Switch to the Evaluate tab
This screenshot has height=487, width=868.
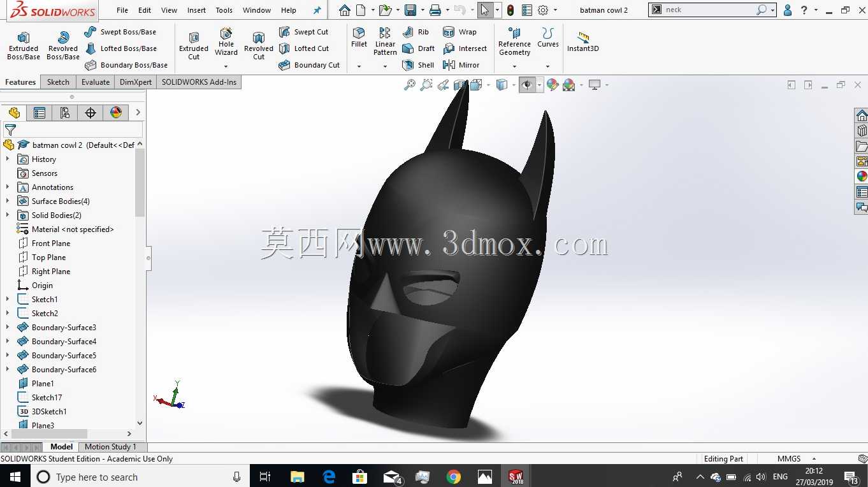coord(96,82)
